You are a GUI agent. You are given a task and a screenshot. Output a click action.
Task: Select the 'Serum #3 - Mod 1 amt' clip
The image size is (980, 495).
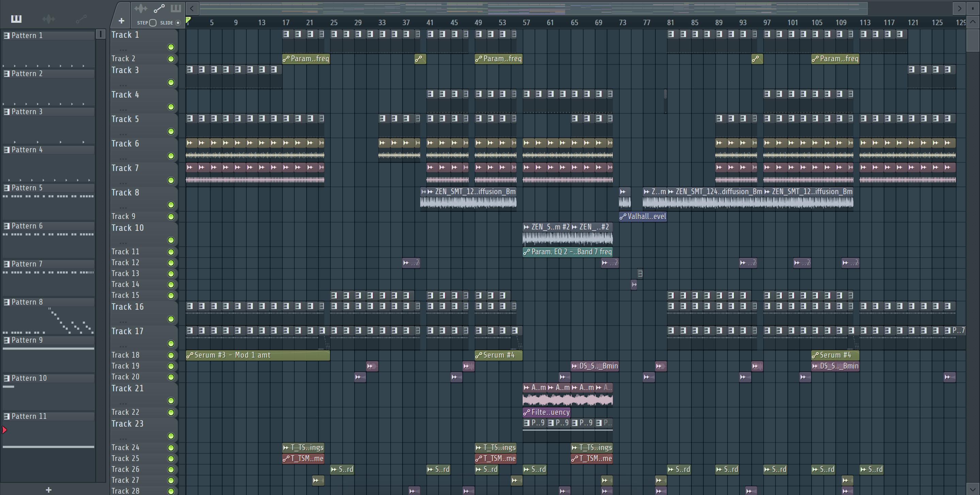click(x=258, y=355)
